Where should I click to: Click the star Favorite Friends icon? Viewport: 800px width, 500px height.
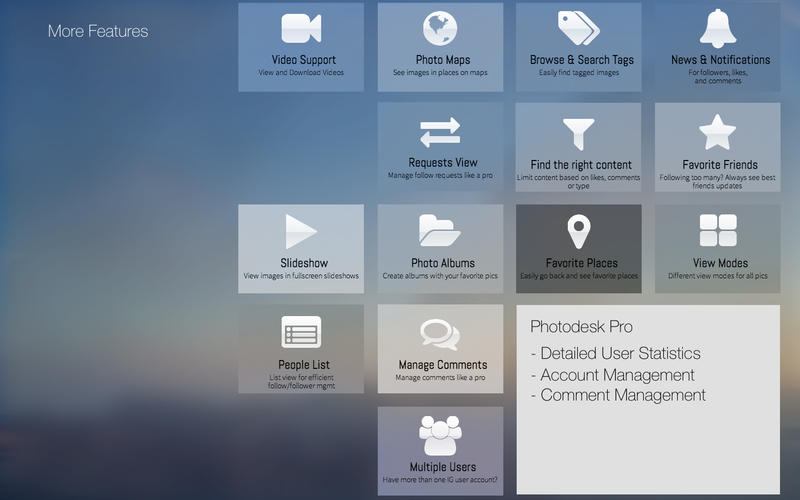pyautogui.click(x=717, y=132)
